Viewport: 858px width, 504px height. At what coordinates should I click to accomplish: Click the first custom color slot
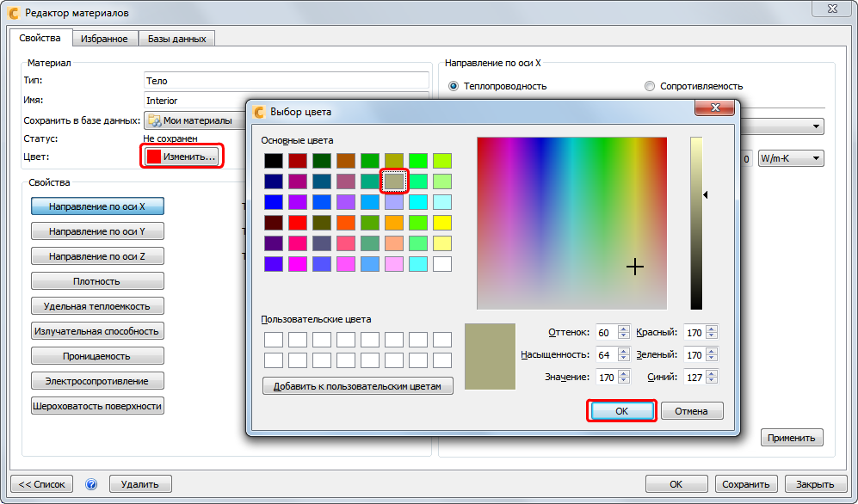274,340
